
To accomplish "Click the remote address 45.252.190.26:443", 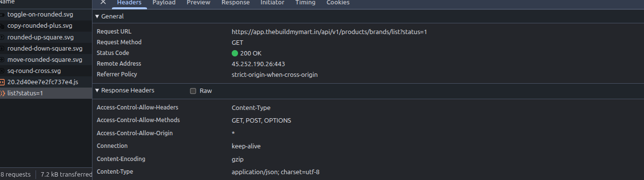I will tap(258, 64).
